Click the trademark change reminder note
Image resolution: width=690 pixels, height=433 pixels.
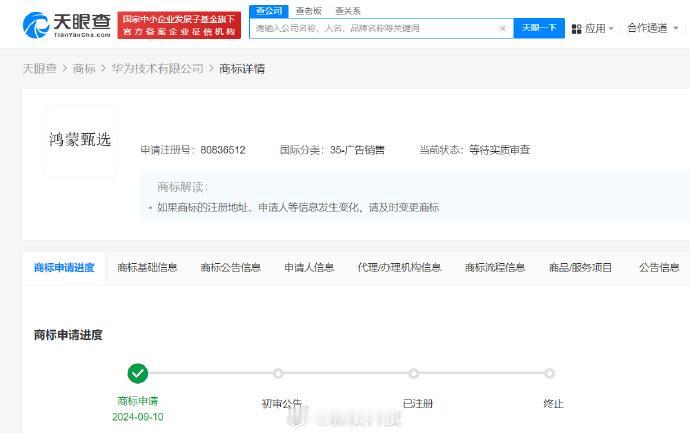point(298,207)
